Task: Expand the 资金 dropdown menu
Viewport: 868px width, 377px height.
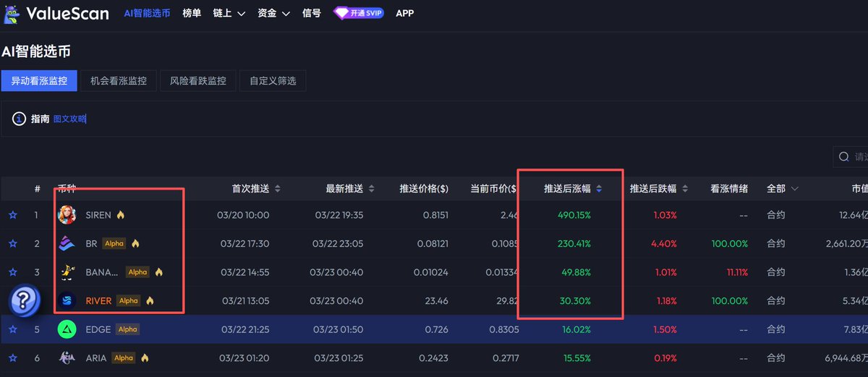Action: click(x=274, y=13)
